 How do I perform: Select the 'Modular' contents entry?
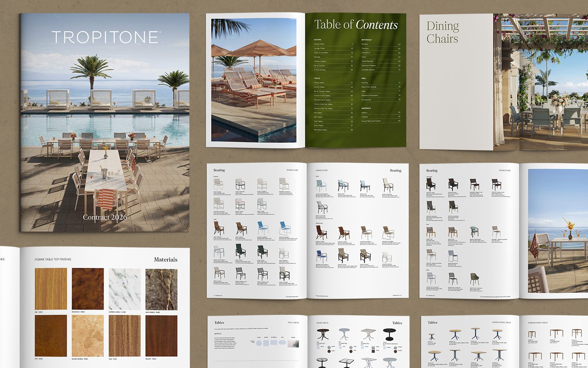317,57
